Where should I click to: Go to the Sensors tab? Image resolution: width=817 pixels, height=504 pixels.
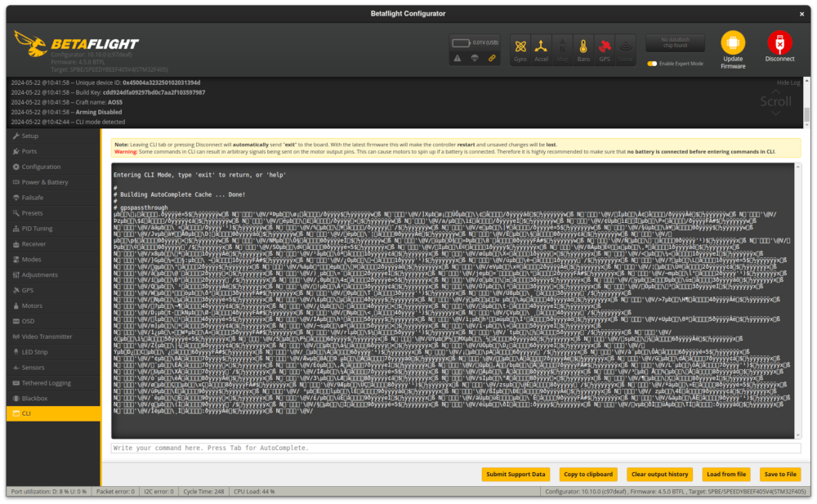pos(53,368)
